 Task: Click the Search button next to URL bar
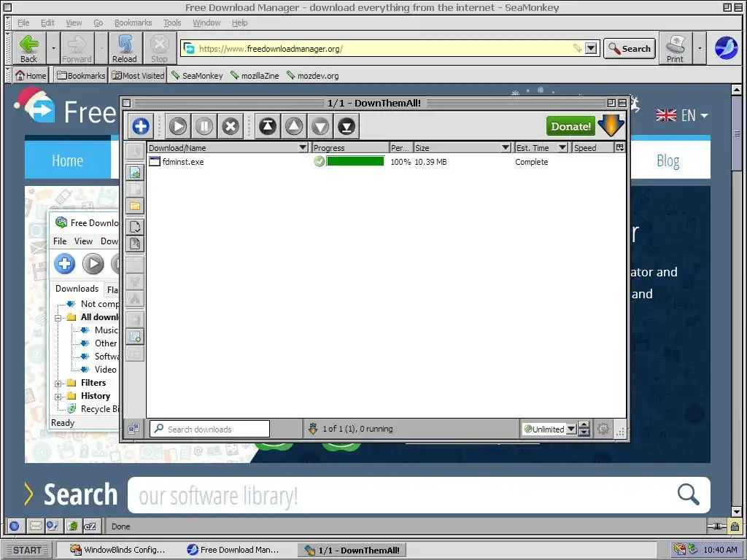pos(630,49)
